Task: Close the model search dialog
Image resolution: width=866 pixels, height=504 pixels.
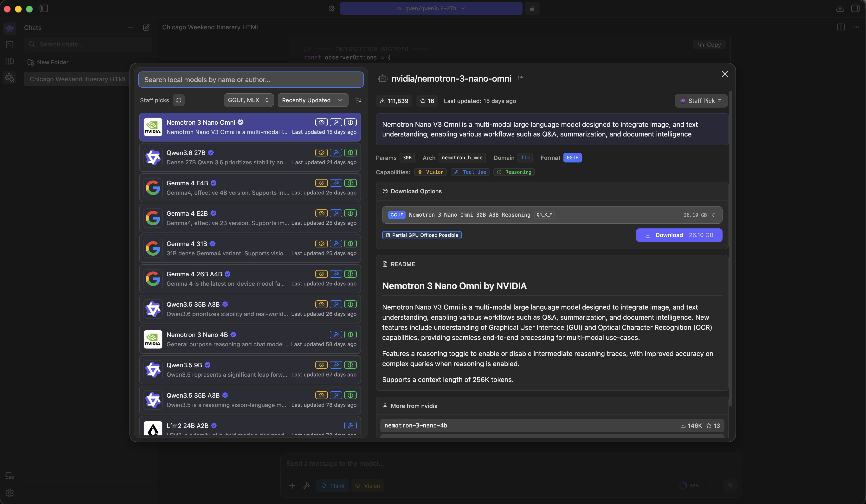Action: click(725, 74)
